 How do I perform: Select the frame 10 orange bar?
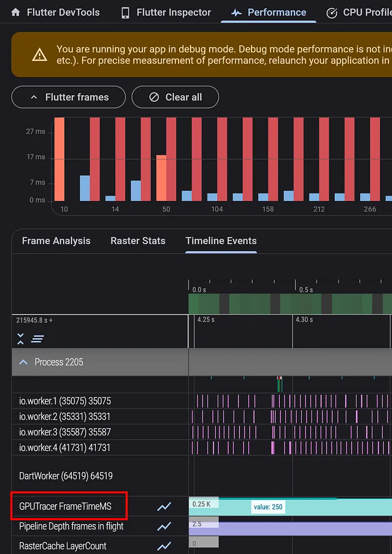[59, 159]
